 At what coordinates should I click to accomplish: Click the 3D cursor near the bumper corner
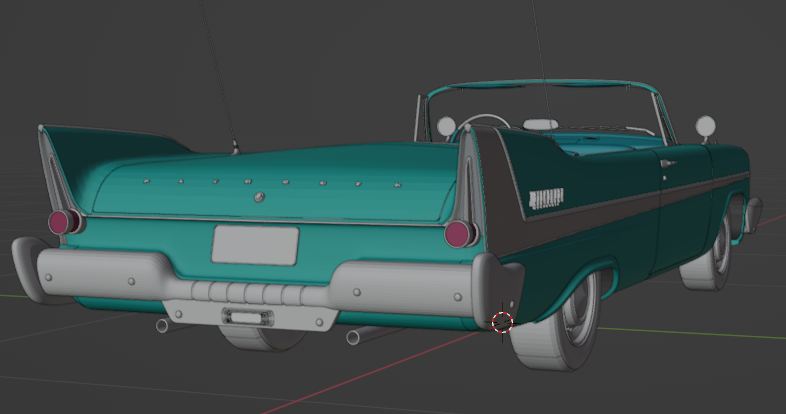coord(502,322)
